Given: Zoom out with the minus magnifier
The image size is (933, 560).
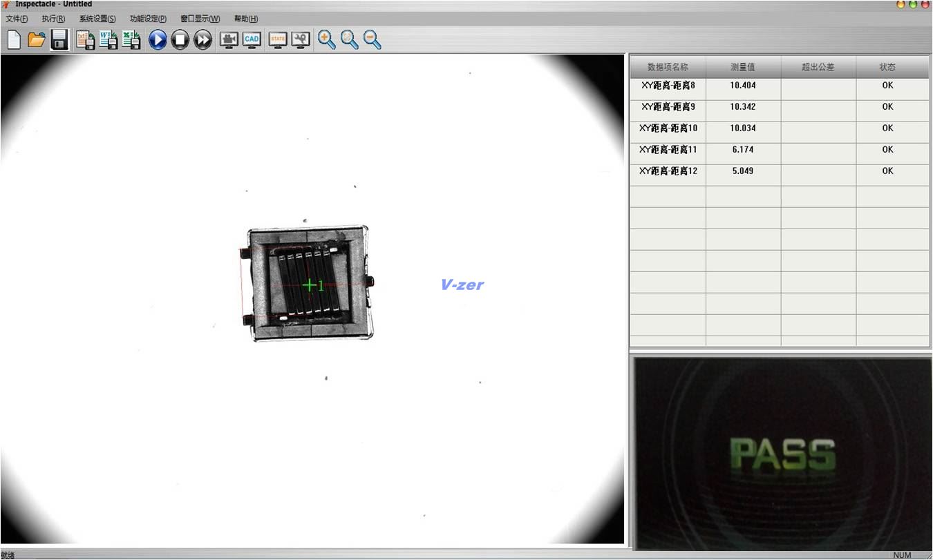Looking at the screenshot, I should 373,40.
